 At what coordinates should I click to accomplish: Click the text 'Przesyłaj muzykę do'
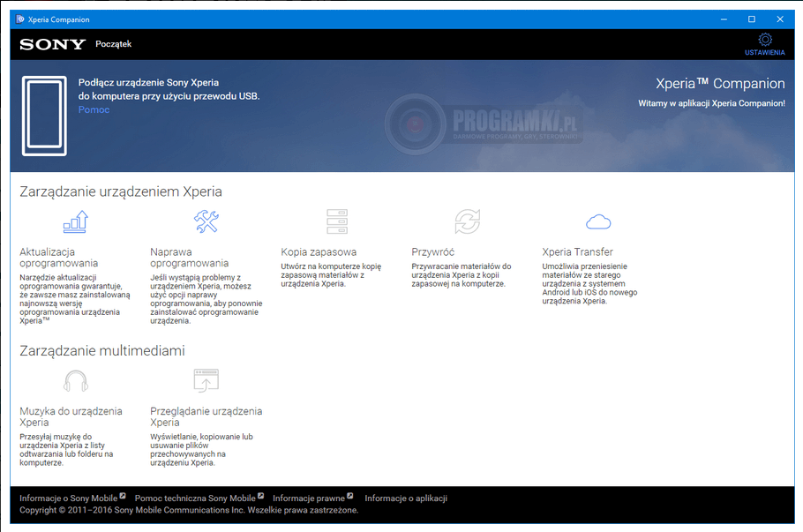click(56, 437)
